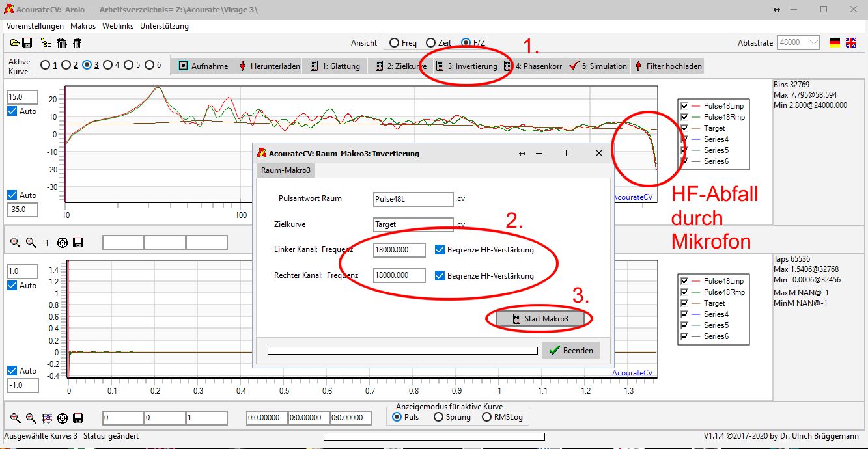Run macro 1: Glättung

335,66
